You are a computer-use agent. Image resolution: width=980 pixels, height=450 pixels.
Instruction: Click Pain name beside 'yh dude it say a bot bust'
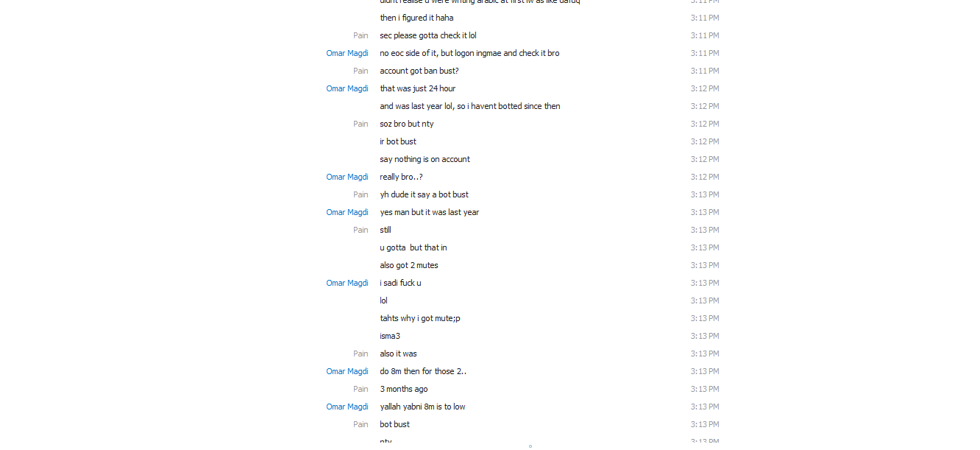[361, 194]
